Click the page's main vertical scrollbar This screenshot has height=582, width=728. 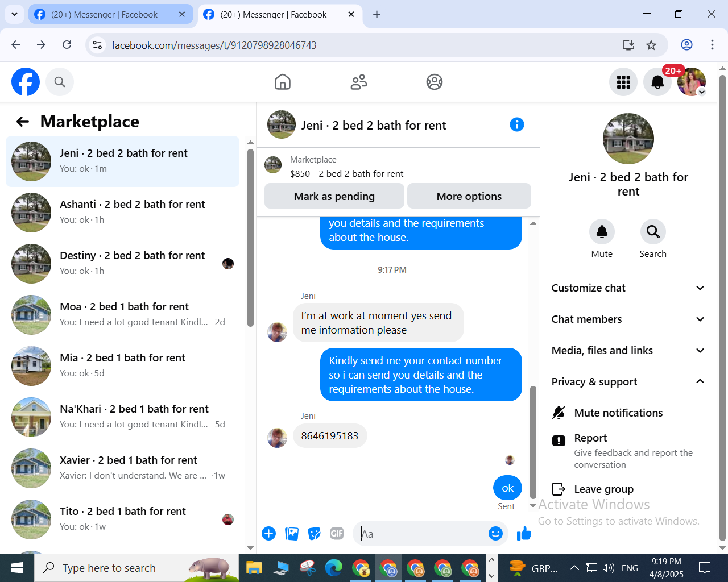(x=722, y=307)
